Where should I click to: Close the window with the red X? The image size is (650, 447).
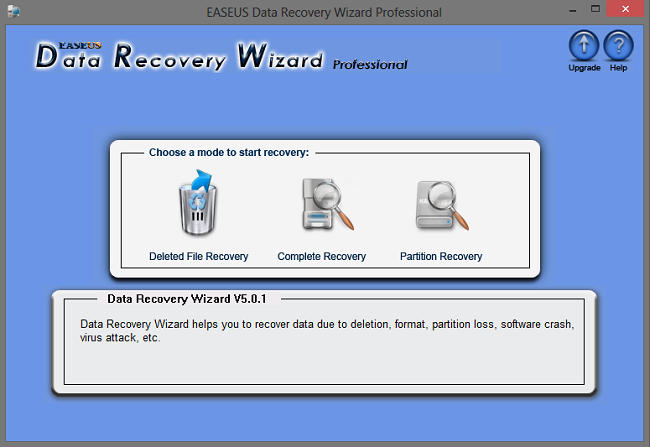tap(626, 9)
